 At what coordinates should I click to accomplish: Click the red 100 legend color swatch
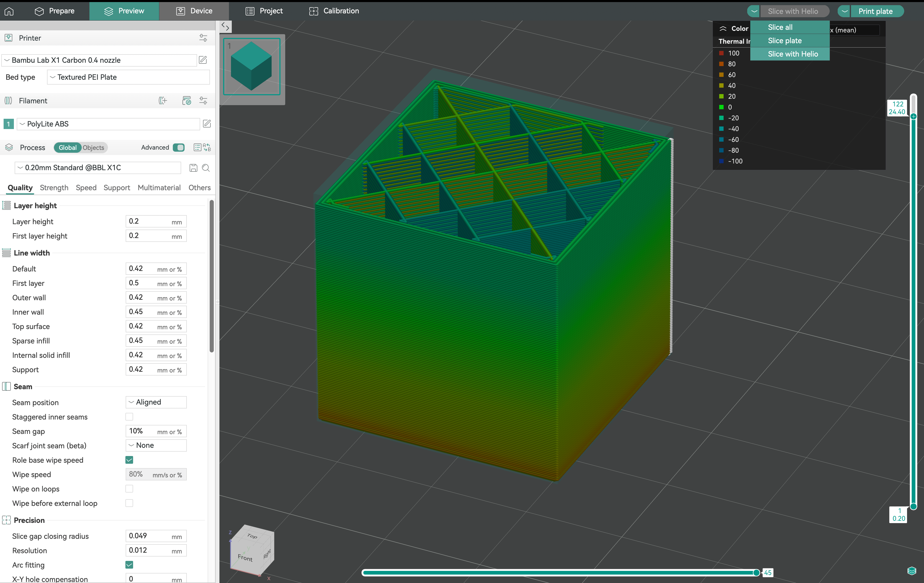coord(722,53)
